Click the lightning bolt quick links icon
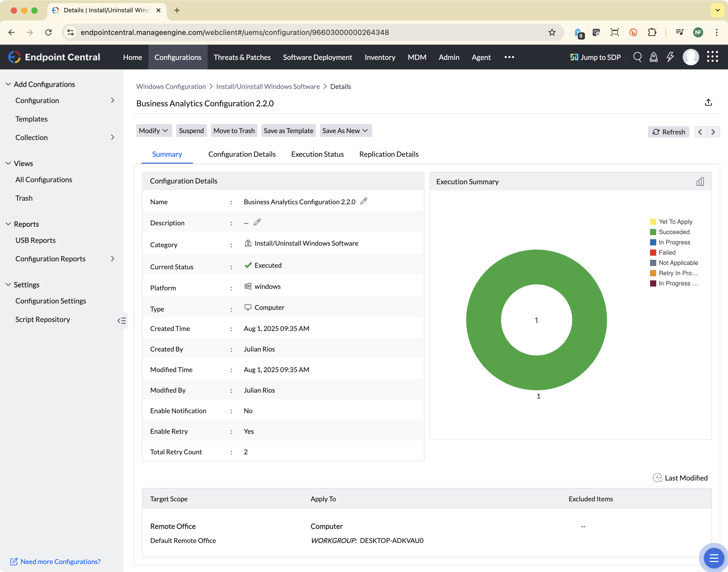Viewport: 728px width, 572px height. 670,57
